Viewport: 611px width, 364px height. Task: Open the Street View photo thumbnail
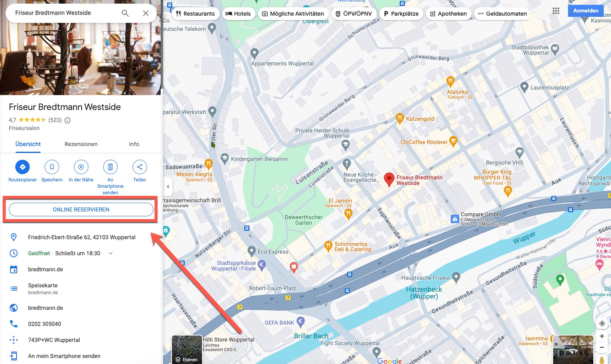pos(573,350)
